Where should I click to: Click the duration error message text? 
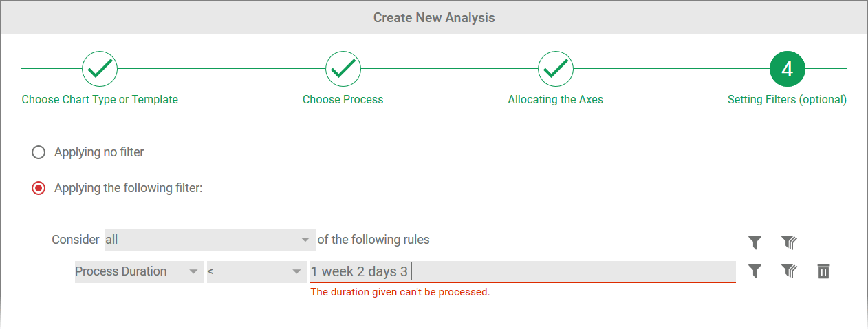[400, 292]
